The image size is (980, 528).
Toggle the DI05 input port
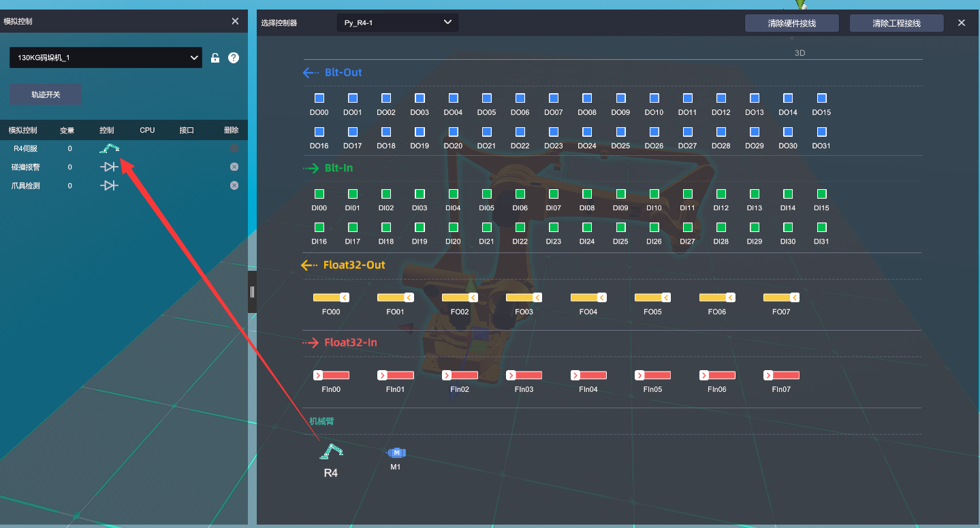(487, 194)
